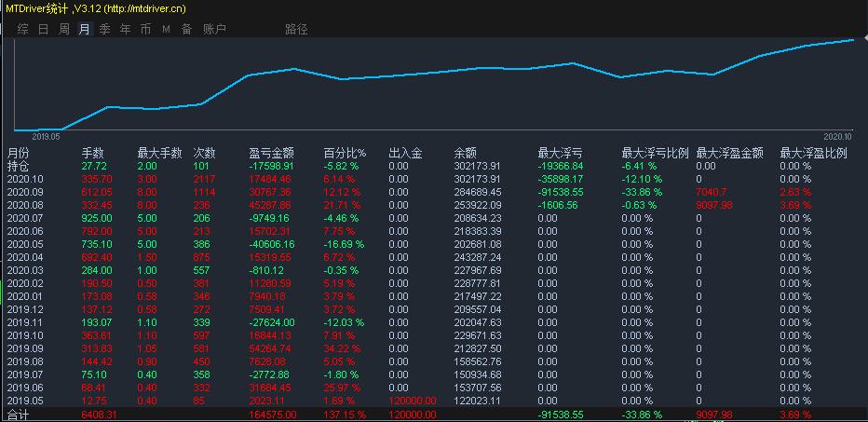Viewport: 868px width, 422px height.
Task: Click the 2020.10 chart end label
Action: click(837, 136)
